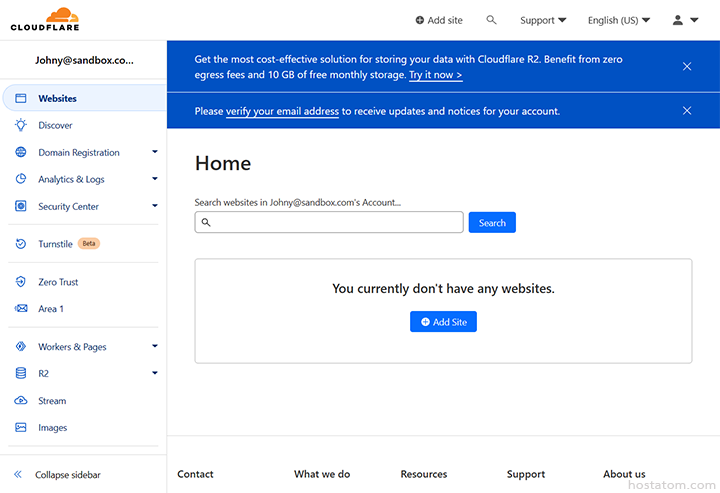
Task: Click the Stream cloud icon
Action: [x=20, y=401]
